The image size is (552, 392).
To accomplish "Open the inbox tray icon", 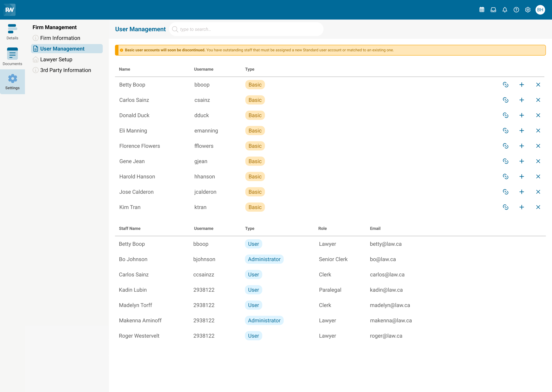I will [493, 10].
